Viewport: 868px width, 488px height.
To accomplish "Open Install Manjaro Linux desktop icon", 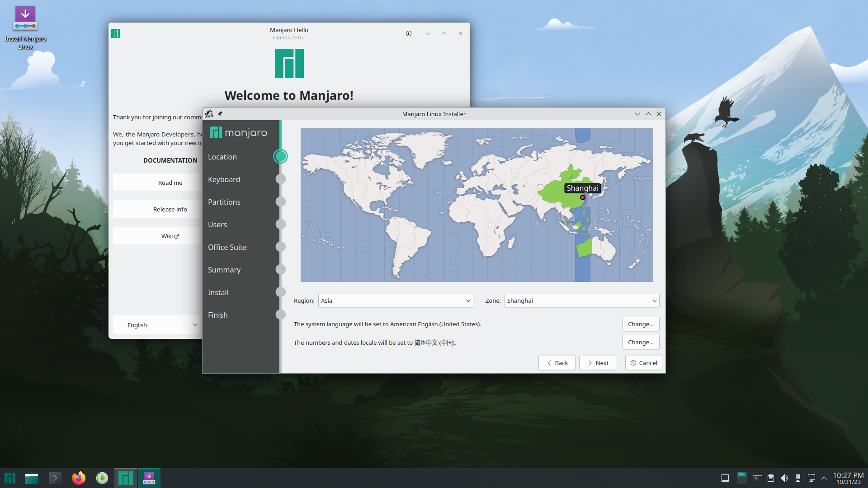I will click(25, 26).
